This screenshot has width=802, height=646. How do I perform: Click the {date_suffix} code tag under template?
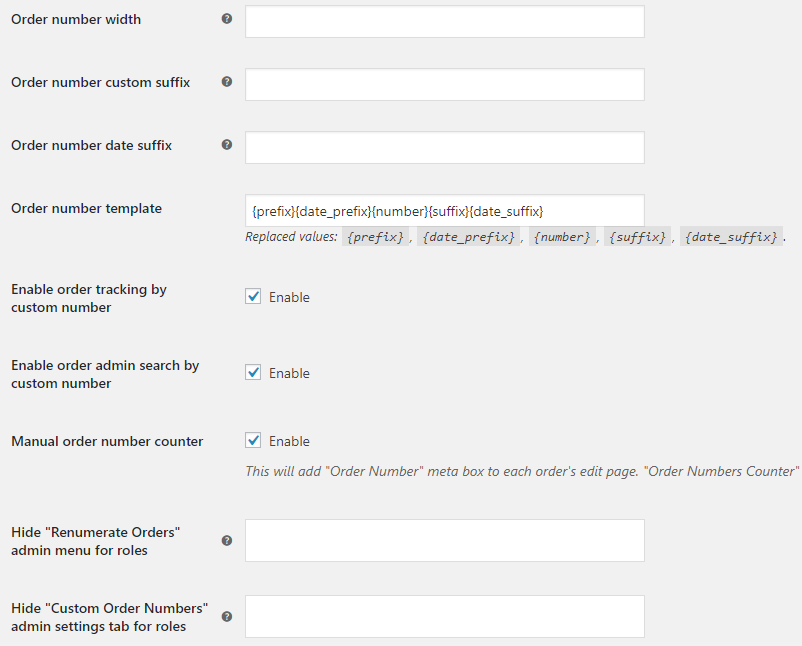pos(731,237)
